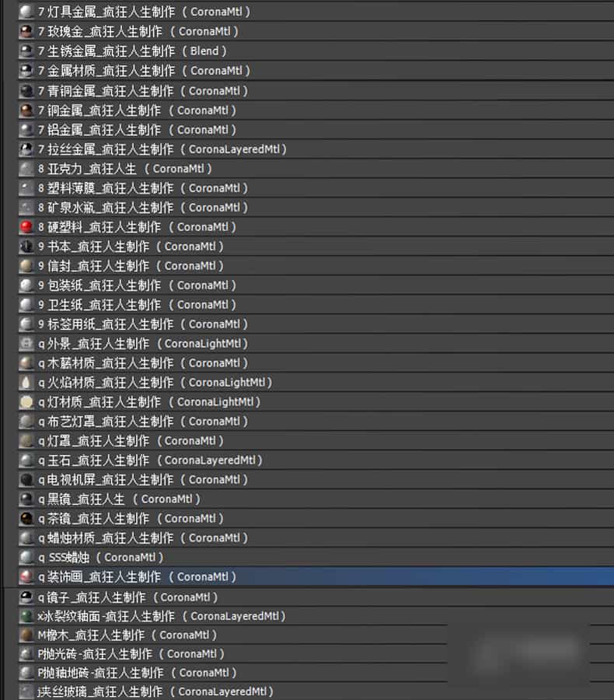Select j夹丝玻璃 wired glass material
614x700 pixels.
point(155,691)
